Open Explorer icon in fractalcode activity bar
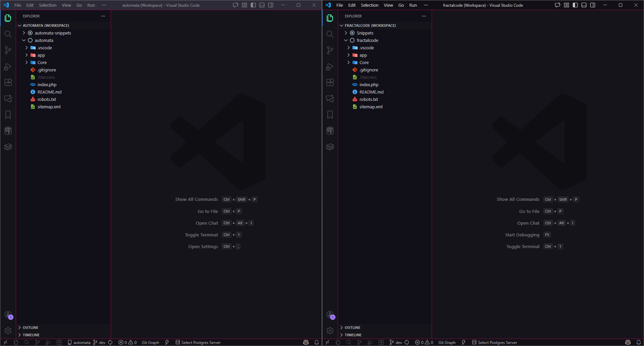Screen dimensions: 644x346 330,18
